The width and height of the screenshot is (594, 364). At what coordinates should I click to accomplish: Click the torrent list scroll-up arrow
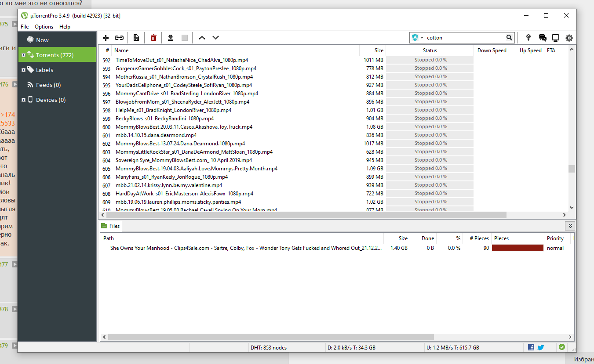point(572,49)
